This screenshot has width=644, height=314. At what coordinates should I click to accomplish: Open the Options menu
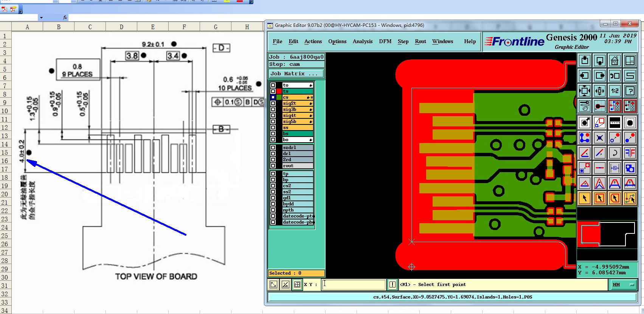pos(337,41)
